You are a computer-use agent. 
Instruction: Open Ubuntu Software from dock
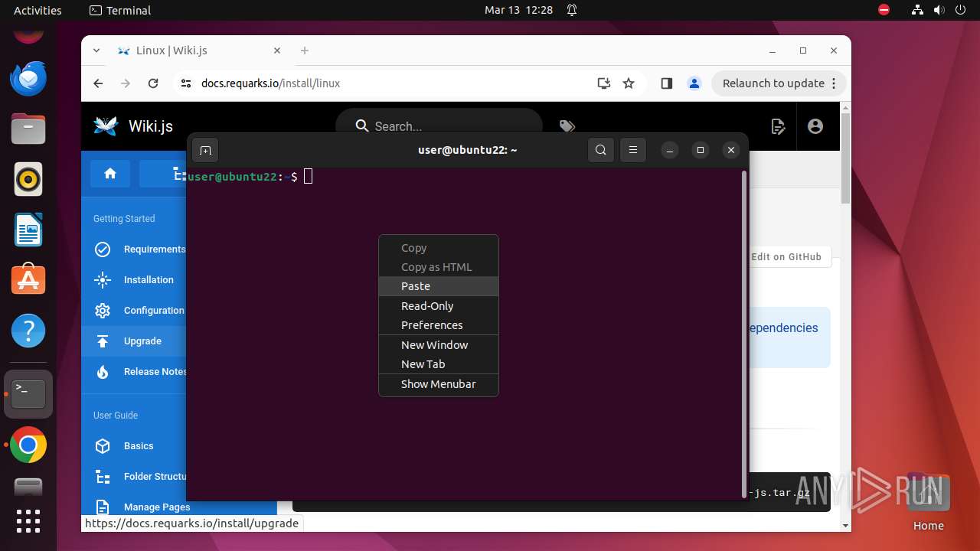(28, 281)
